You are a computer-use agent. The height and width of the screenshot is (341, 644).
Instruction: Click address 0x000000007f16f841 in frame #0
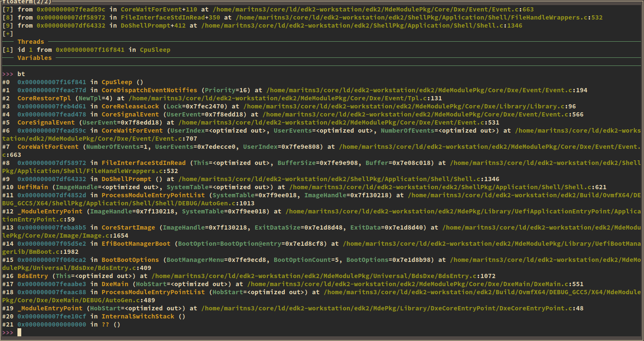[x=52, y=82]
